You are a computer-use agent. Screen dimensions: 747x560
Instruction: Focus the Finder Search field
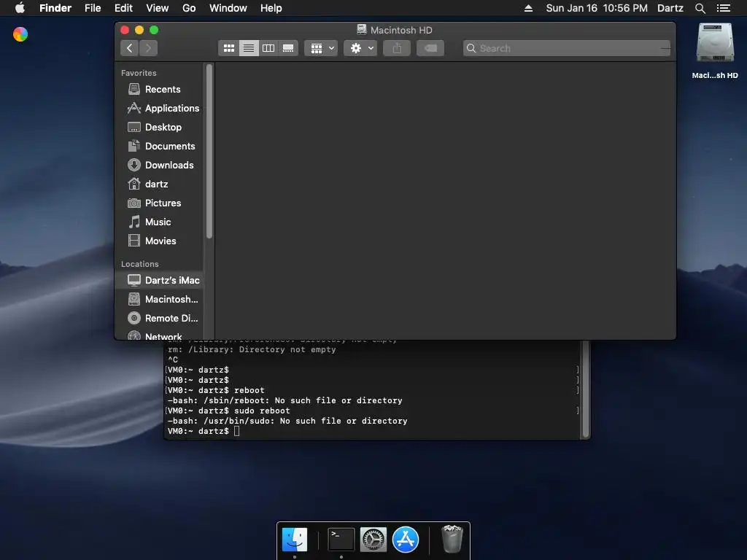click(567, 48)
